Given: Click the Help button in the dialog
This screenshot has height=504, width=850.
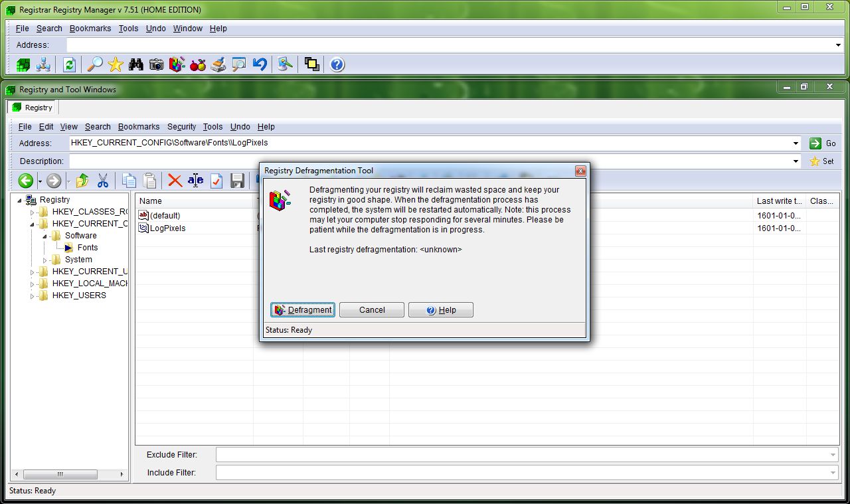Looking at the screenshot, I should pyautogui.click(x=441, y=310).
